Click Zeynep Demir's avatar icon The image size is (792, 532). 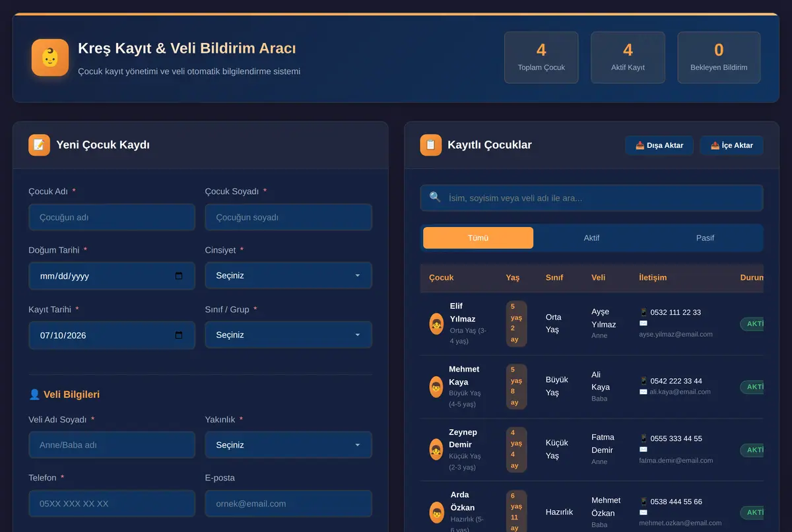click(436, 449)
